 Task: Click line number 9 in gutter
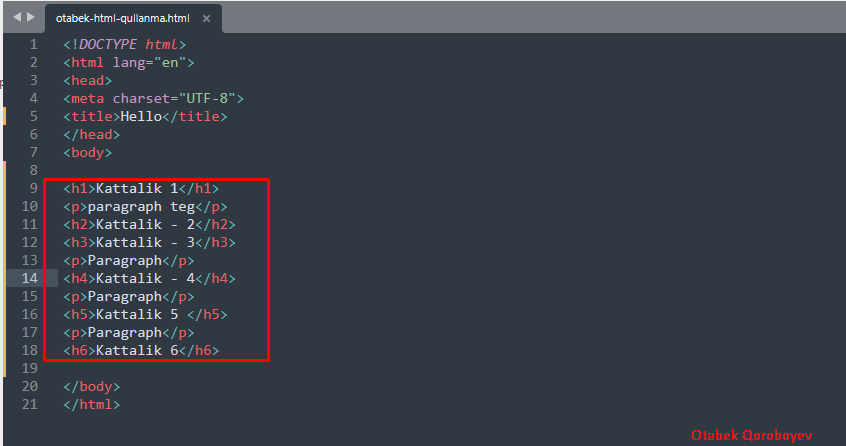pos(33,188)
